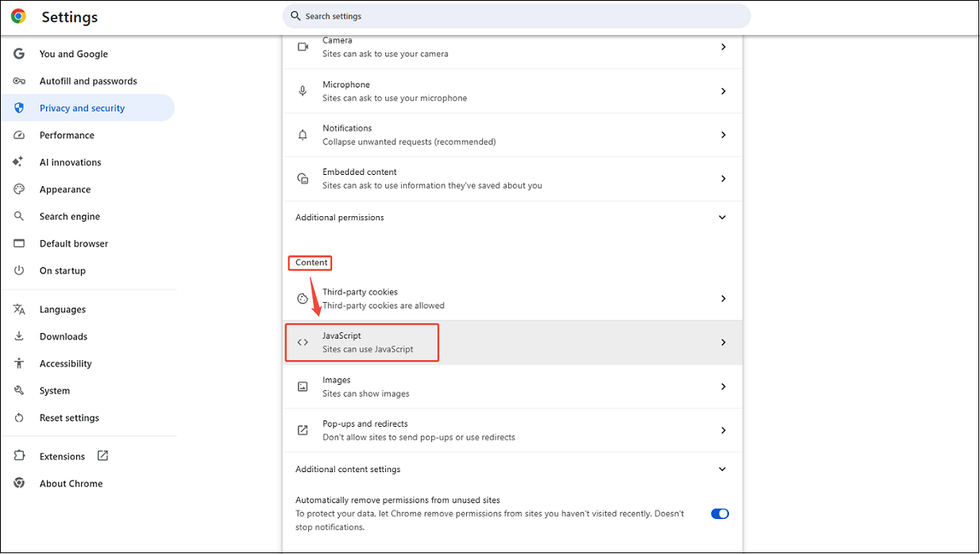Go to Reset settings

(x=69, y=417)
